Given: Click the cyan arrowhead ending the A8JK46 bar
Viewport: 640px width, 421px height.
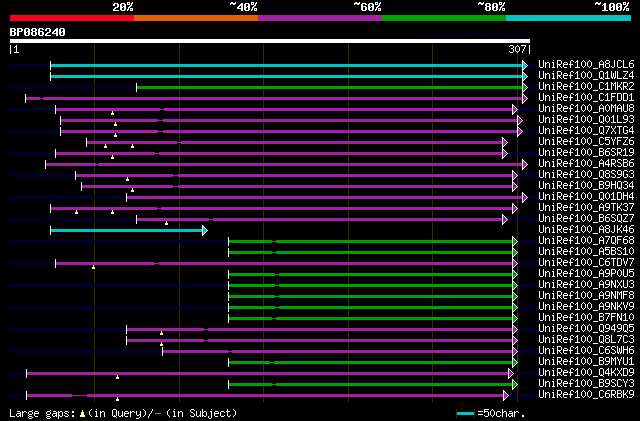Looking at the screenshot, I should (x=205, y=231).
